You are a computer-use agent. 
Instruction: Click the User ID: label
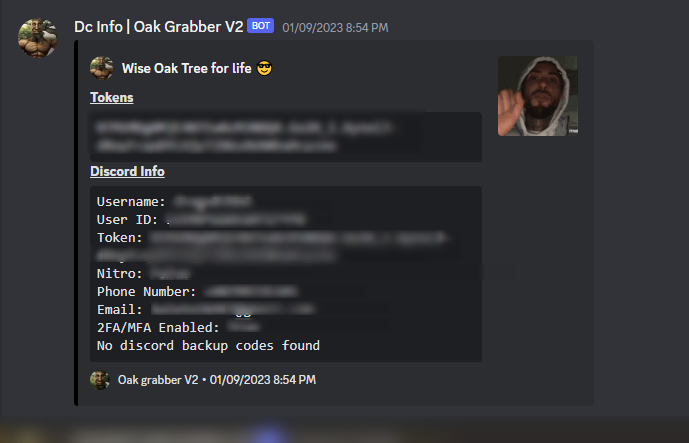[x=127, y=220]
